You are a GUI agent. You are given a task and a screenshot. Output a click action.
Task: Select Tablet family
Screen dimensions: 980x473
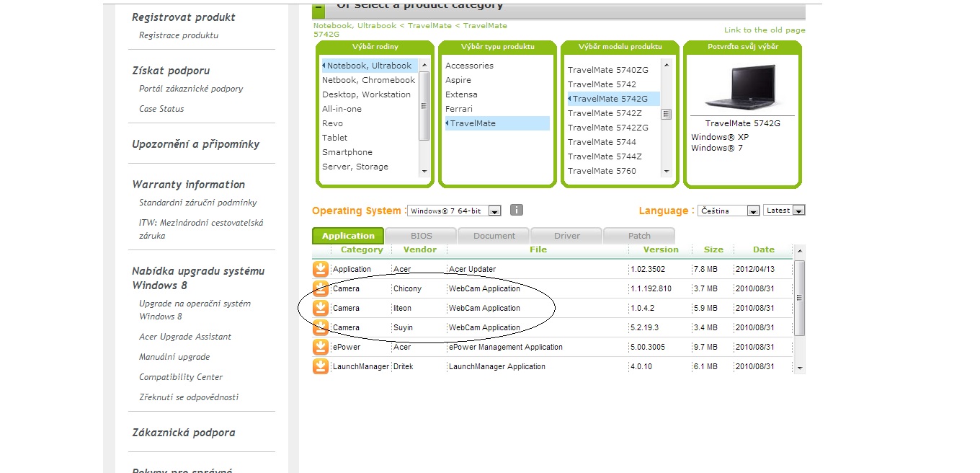click(x=334, y=138)
